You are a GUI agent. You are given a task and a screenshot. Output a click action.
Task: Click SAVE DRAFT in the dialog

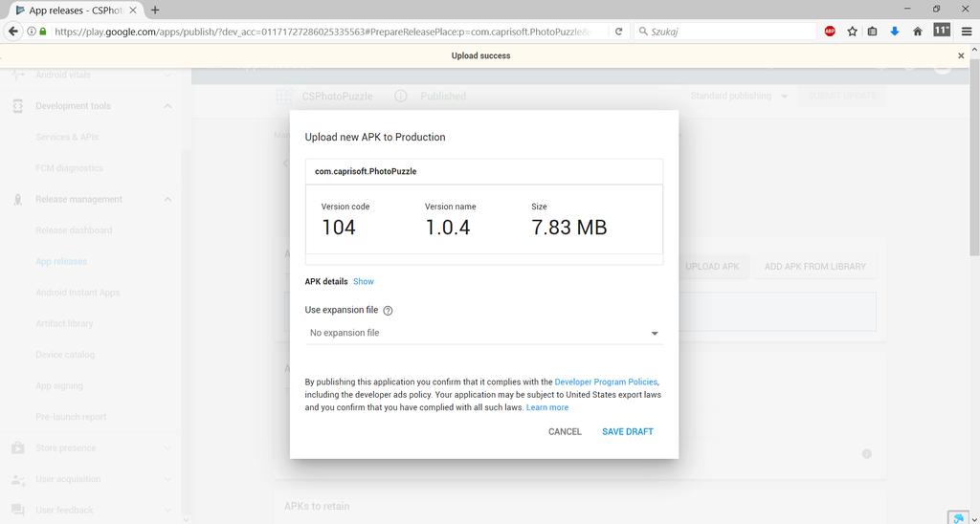[x=628, y=431]
